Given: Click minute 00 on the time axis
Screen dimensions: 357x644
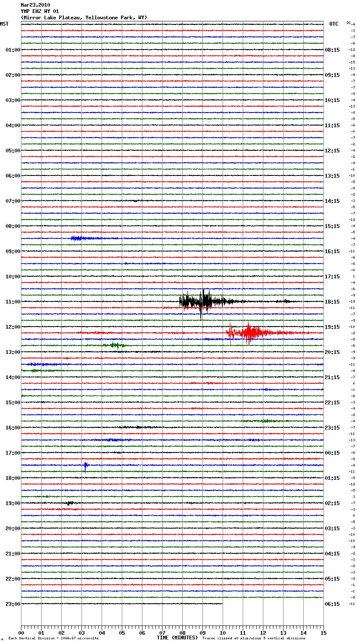Looking at the screenshot, I should coord(21,633).
